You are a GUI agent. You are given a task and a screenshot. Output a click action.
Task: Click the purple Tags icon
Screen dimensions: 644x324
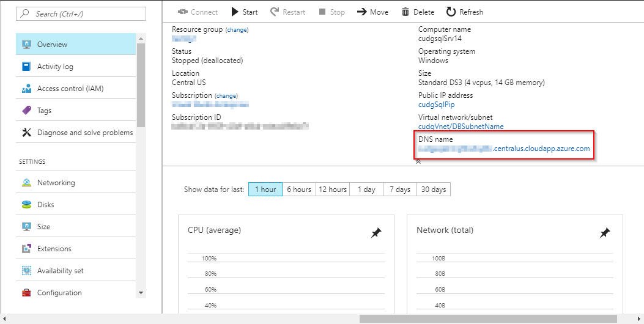click(26, 111)
